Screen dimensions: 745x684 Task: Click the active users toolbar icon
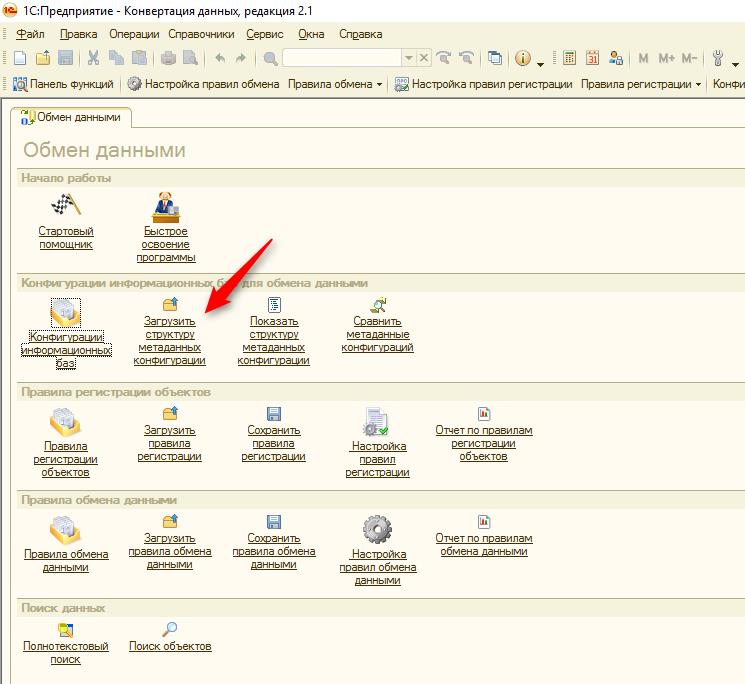tap(615, 58)
